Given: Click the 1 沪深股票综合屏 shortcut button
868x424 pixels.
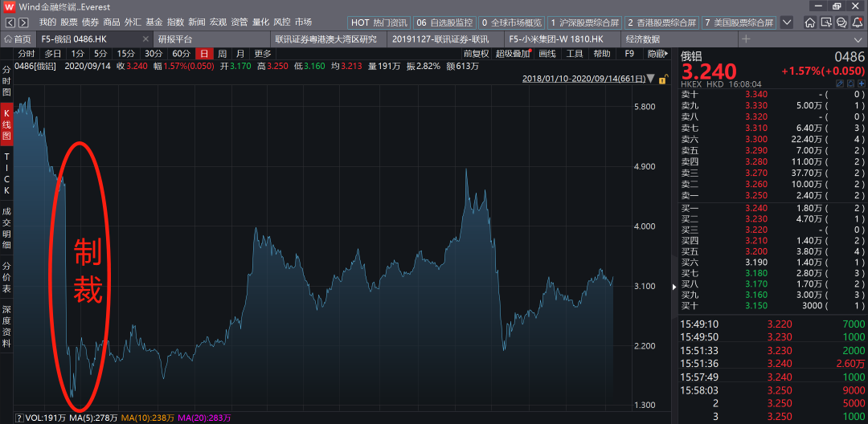Looking at the screenshot, I should [585, 22].
